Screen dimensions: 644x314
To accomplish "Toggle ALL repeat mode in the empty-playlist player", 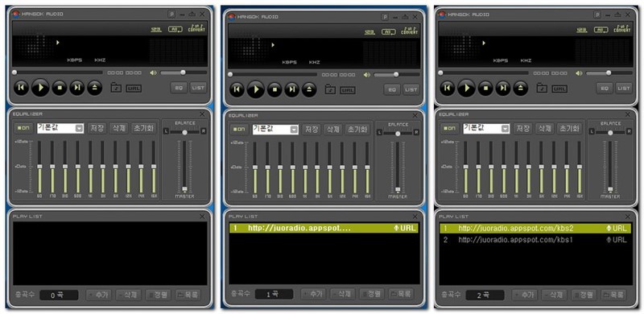I will [x=175, y=30].
